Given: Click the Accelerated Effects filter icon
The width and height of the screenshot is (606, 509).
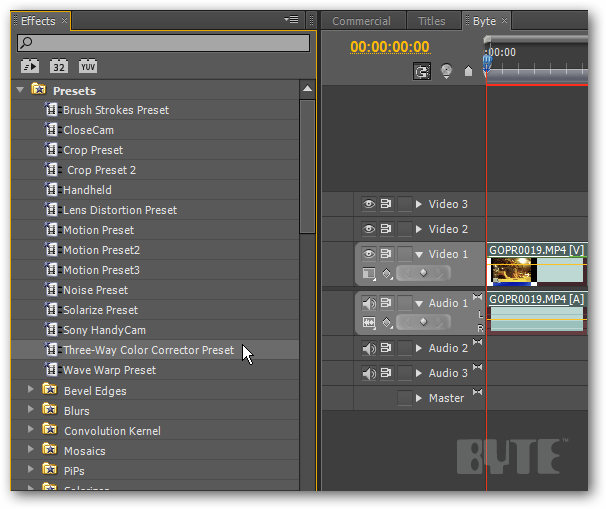Looking at the screenshot, I should 29,66.
